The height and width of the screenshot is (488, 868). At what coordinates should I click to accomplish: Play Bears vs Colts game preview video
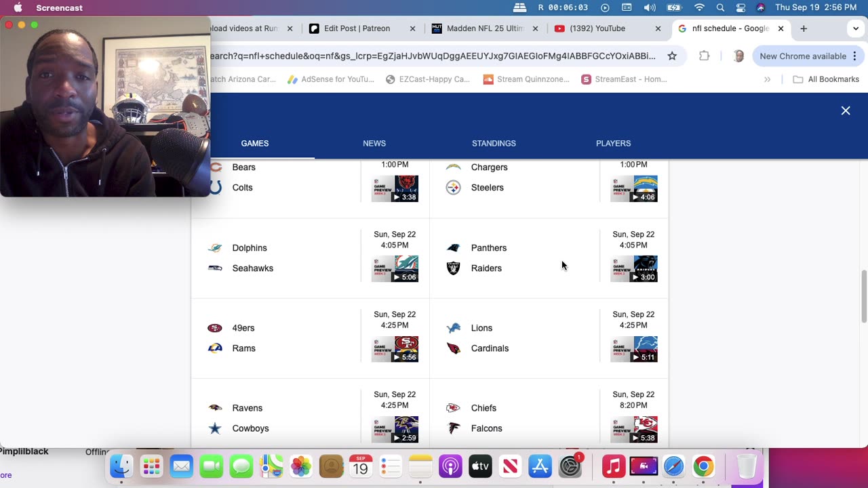[x=395, y=188]
